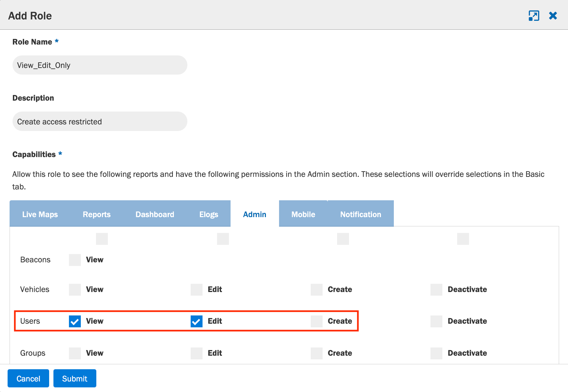Enable Deactivate for Users
Screen dimensions: 568x392
pyautogui.click(x=436, y=321)
